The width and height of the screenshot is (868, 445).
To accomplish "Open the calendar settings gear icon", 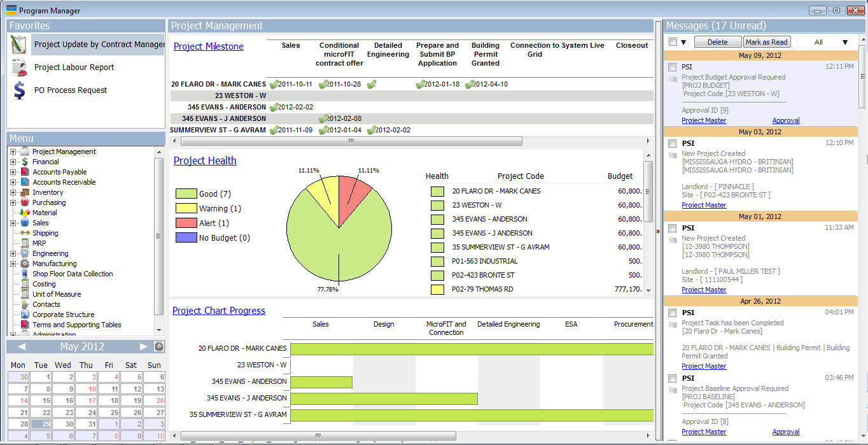I will click(x=159, y=346).
